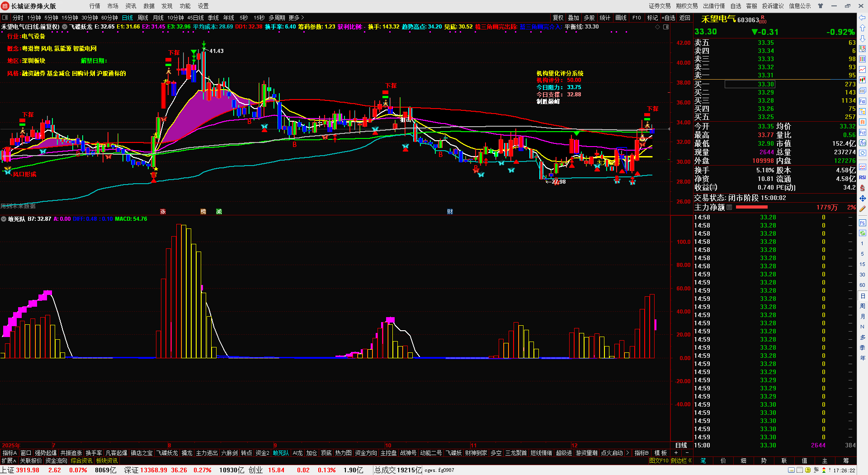
Task: Click the four-arrow move icon in sidebar
Action: [863, 199]
